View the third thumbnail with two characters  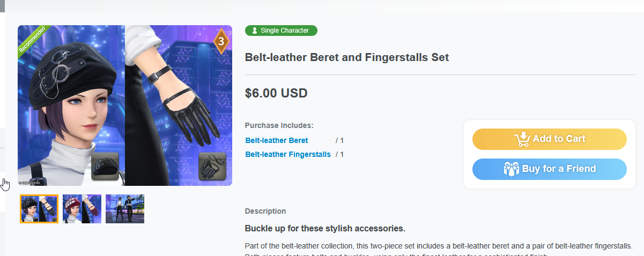(x=125, y=209)
